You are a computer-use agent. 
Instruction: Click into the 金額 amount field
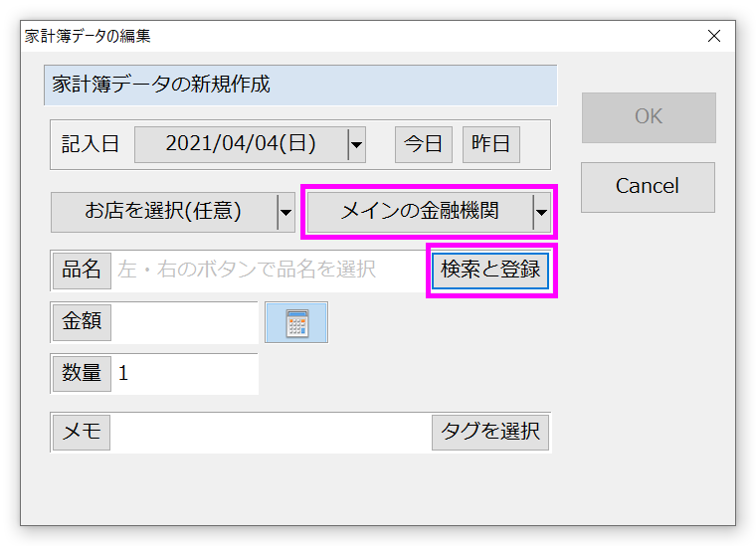pos(185,323)
